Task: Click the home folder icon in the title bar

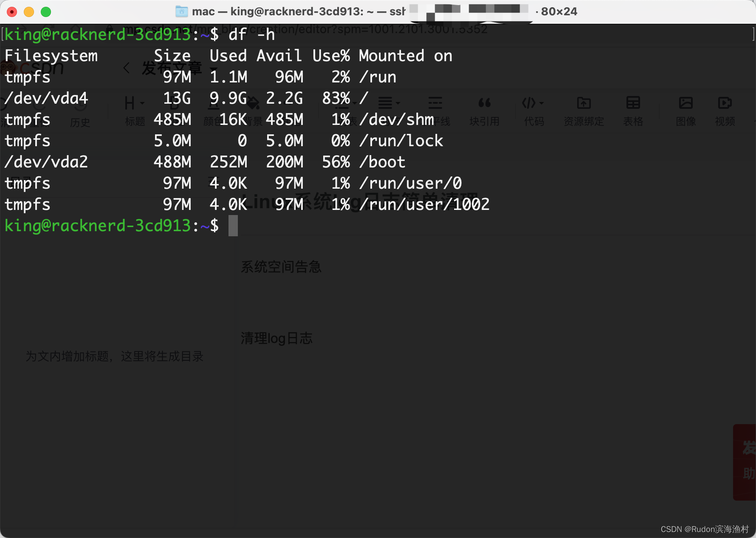Action: (x=182, y=11)
